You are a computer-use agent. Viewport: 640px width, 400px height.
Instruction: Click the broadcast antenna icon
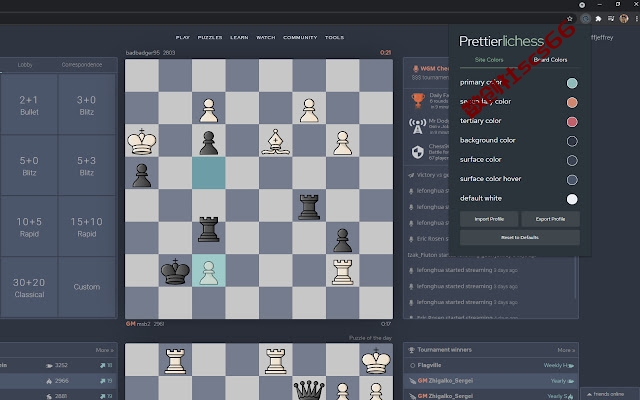pos(418,126)
